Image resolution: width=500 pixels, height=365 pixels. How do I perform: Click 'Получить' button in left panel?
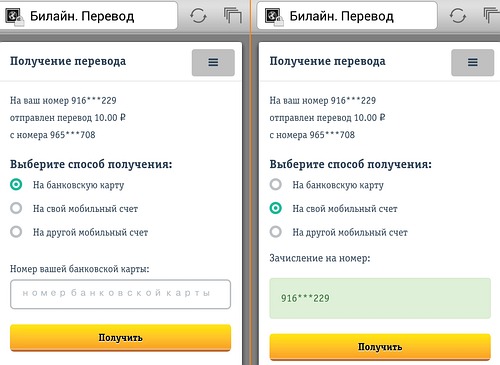coord(120,338)
